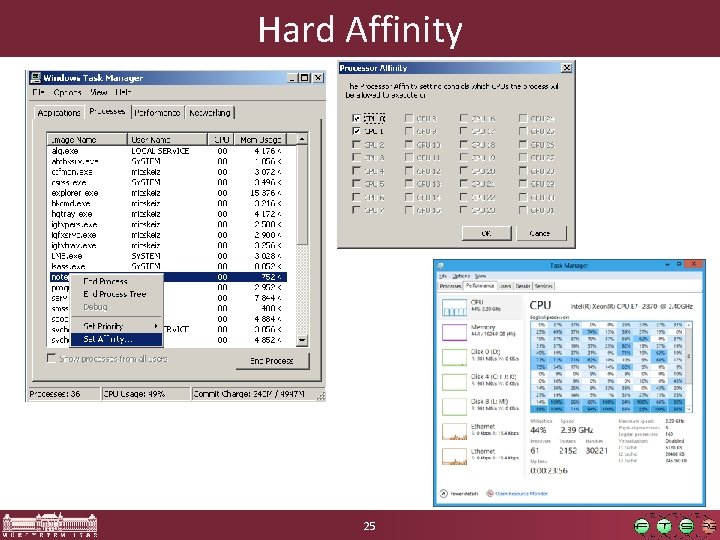Click the blue Task Manager window title icon
Image resolution: width=720 pixels, height=540 pixels.
click(441, 265)
